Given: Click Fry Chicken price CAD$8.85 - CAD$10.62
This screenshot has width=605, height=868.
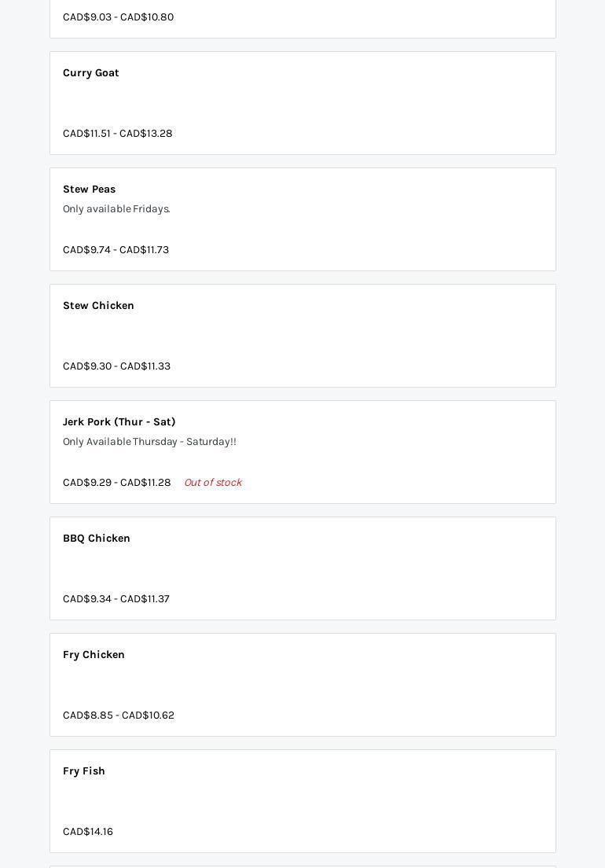Looking at the screenshot, I should click(x=119, y=715).
